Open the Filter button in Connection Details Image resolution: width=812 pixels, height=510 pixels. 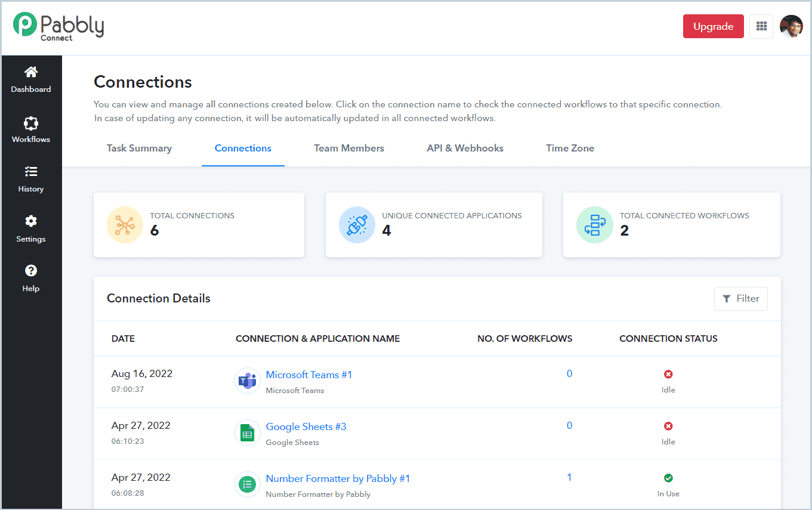741,299
